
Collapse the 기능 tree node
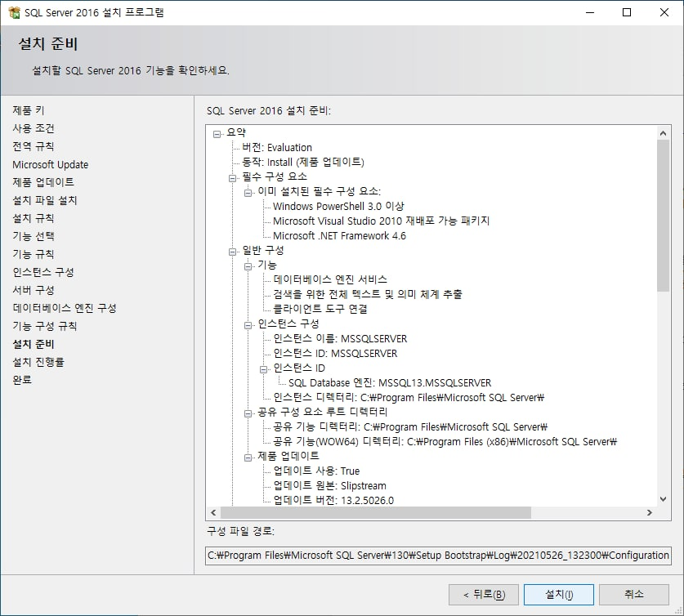point(248,266)
